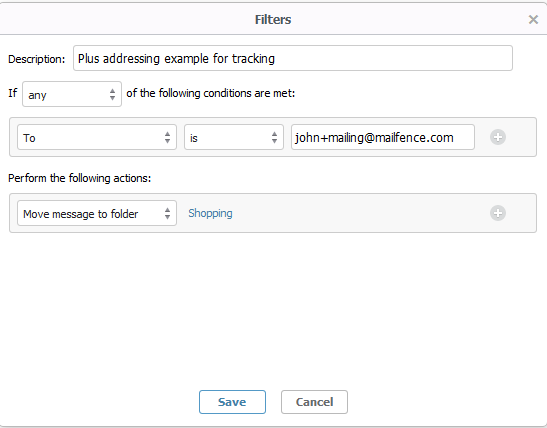The image size is (547, 428).
Task: Click the 'of the following conditions are met' text
Action: pyautogui.click(x=211, y=93)
